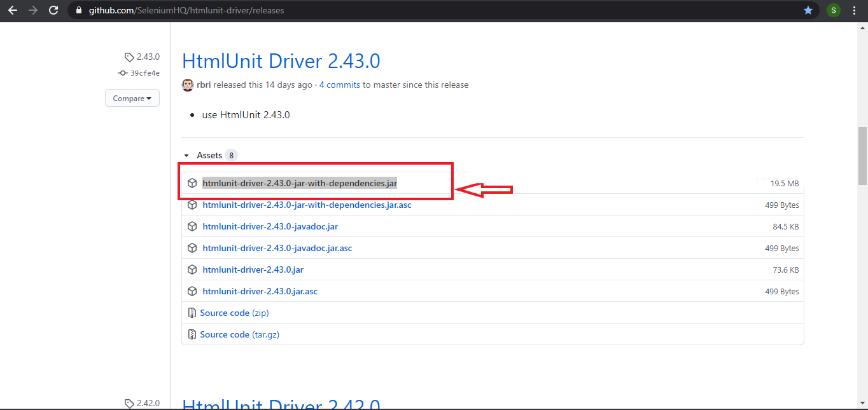868x410 pixels.
Task: Click the lock icon in address bar
Action: pyautogui.click(x=79, y=10)
